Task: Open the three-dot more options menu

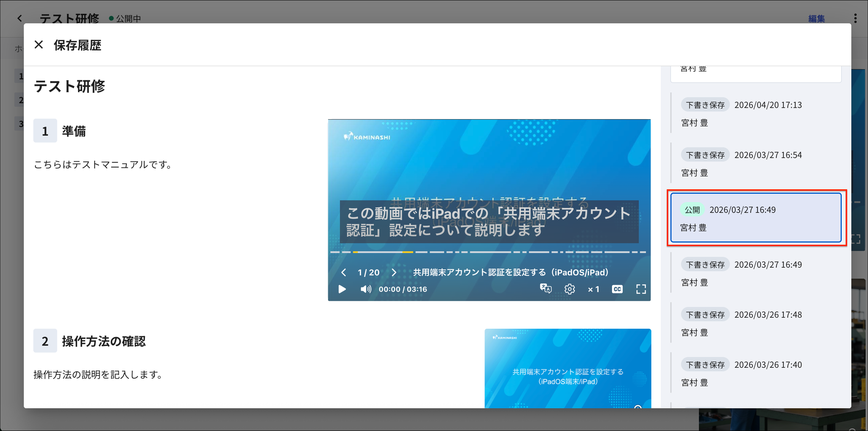Action: (x=855, y=18)
